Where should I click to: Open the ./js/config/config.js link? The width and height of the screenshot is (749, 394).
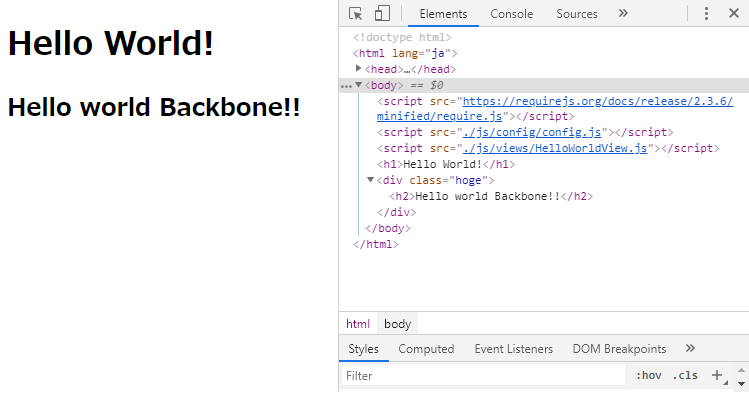click(532, 132)
